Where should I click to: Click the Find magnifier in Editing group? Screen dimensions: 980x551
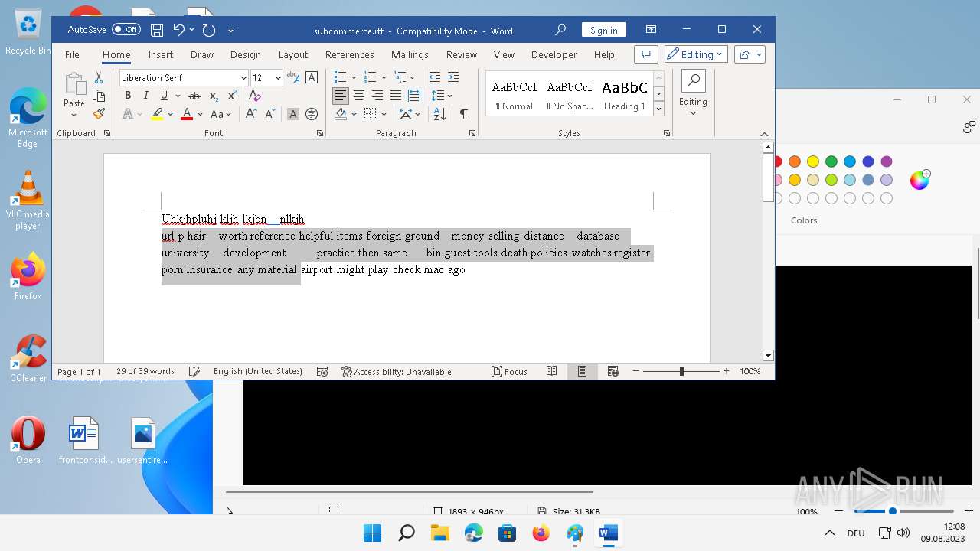[x=693, y=80]
